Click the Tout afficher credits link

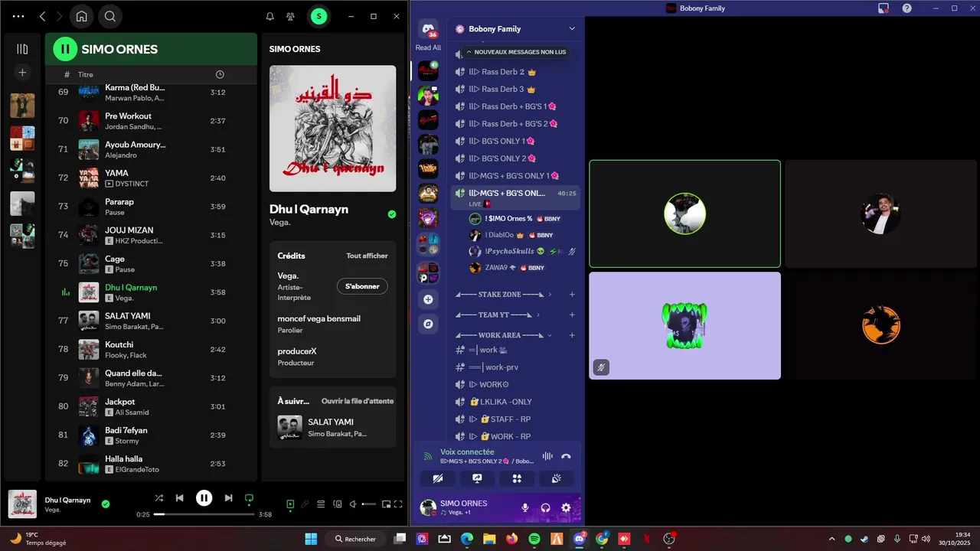[367, 256]
